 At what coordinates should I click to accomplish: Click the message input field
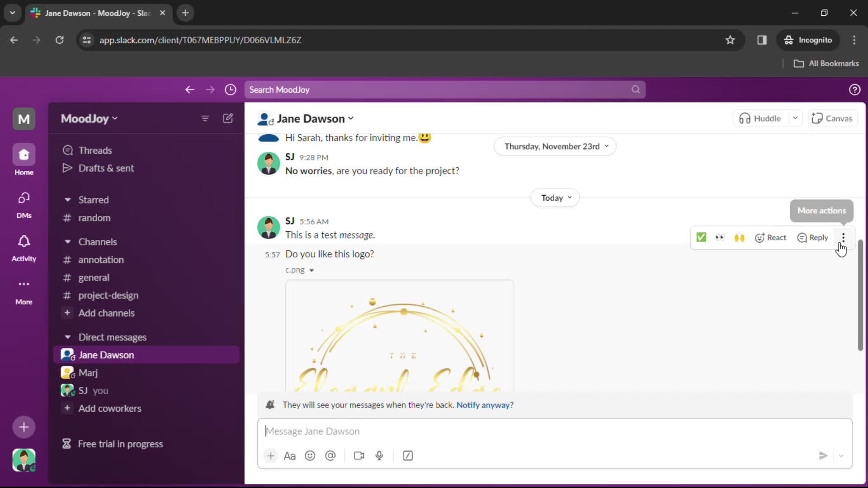[x=555, y=431]
